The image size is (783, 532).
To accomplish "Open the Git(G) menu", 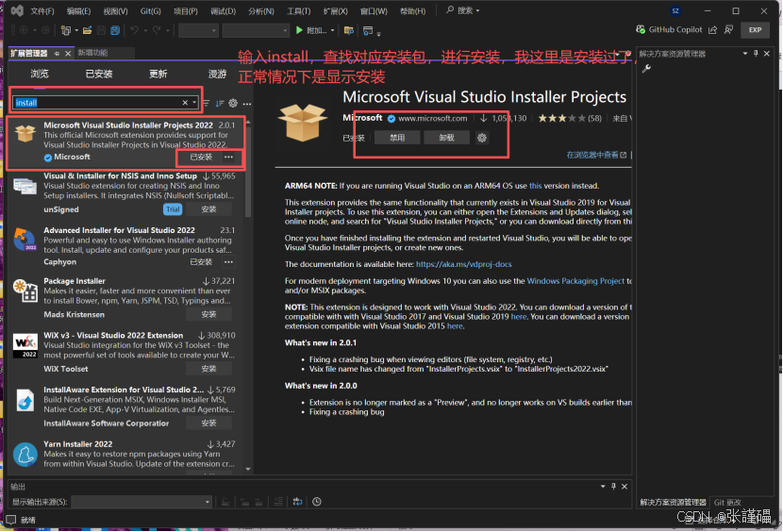I will coord(150,10).
